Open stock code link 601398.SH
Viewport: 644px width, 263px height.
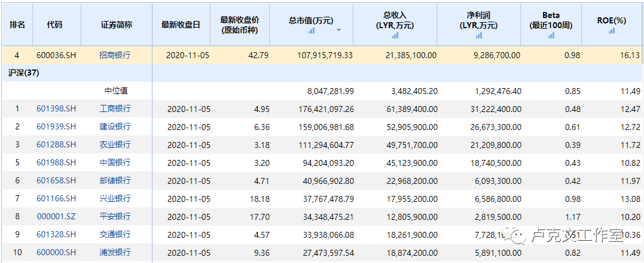pyautogui.click(x=56, y=108)
